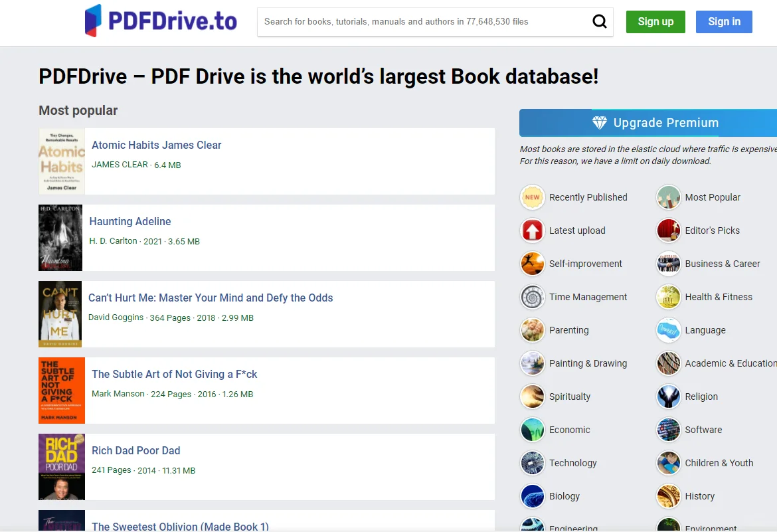
Task: Click the Upgrade Premium banner text
Action: (666, 122)
